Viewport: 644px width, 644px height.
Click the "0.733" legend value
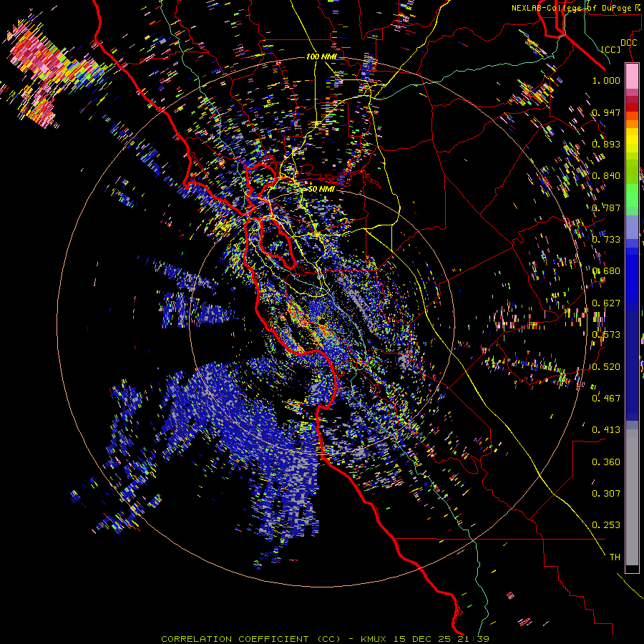pyautogui.click(x=606, y=239)
